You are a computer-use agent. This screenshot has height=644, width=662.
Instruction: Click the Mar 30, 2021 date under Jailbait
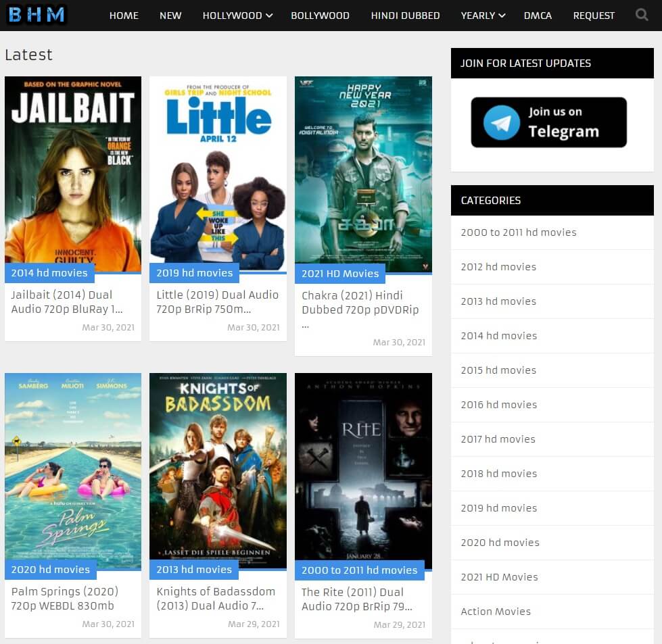[x=108, y=328]
